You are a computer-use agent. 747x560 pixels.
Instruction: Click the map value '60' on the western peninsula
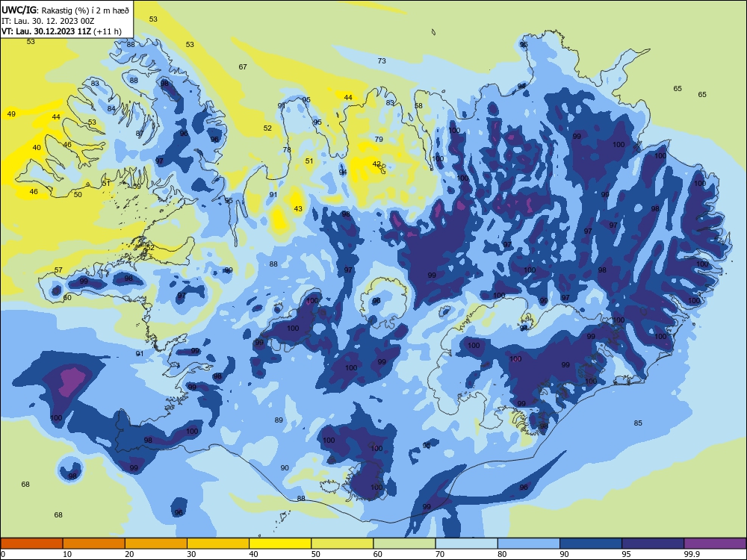pyautogui.click(x=67, y=298)
